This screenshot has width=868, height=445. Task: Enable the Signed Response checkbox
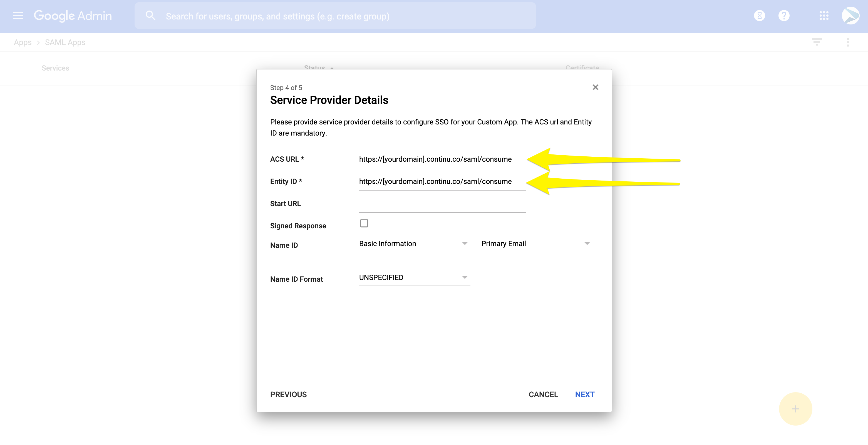(x=364, y=224)
